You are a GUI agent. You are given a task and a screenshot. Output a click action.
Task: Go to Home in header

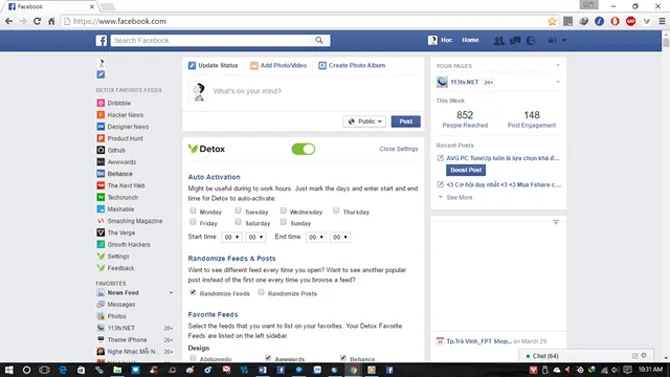(470, 40)
